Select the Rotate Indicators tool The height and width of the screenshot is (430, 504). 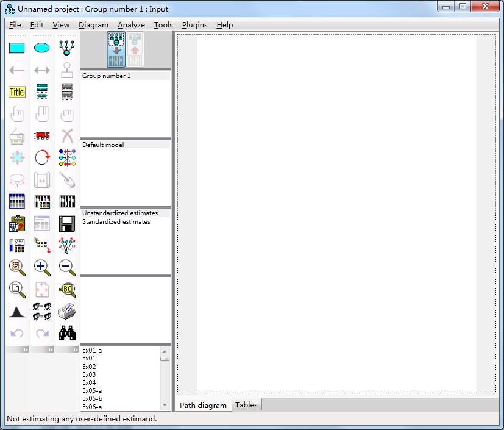[41, 157]
